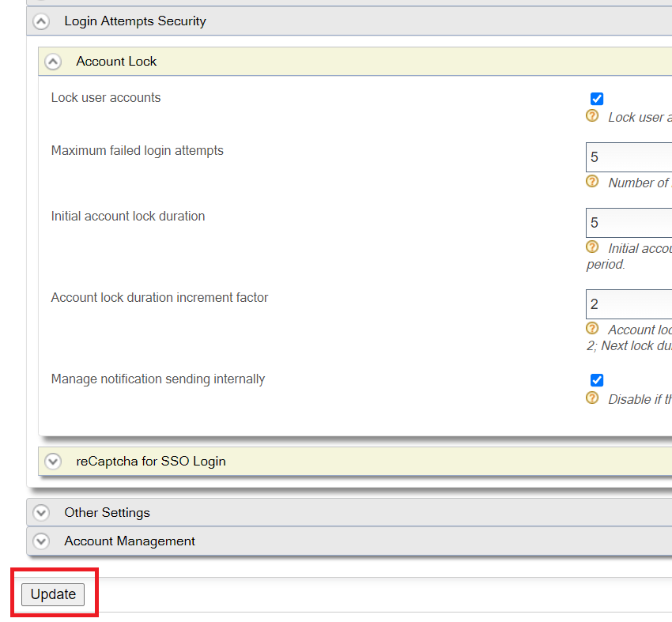Expand the Account Management section

[40, 541]
